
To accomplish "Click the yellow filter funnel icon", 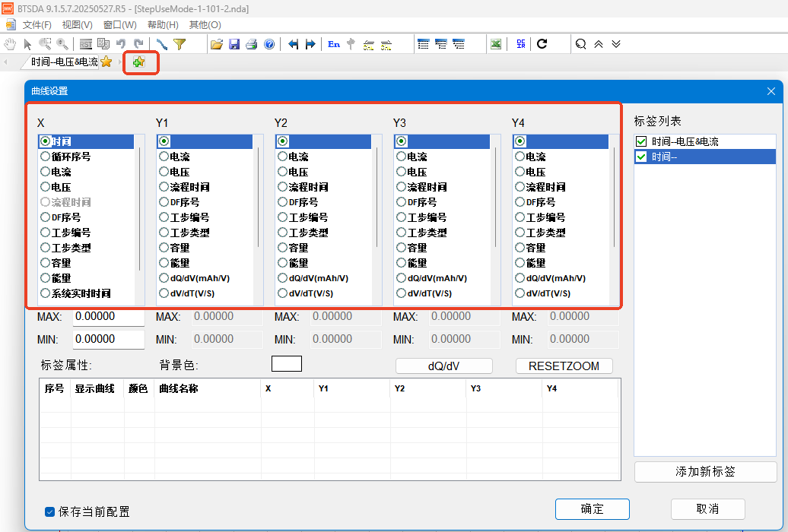I will 180,44.
